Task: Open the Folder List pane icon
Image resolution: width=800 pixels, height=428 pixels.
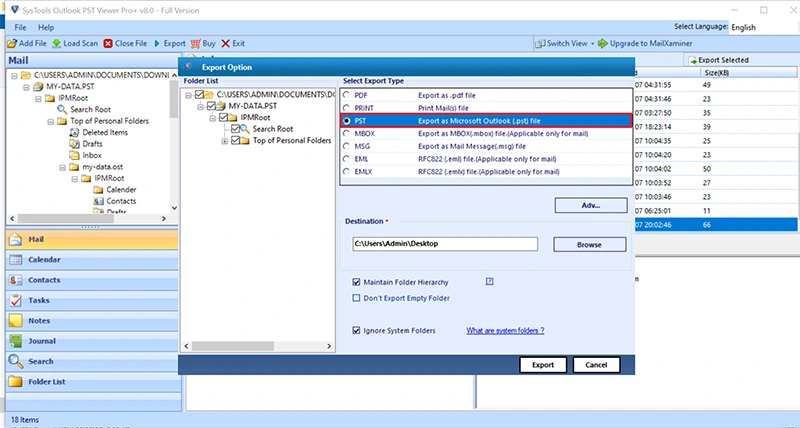Action: pyautogui.click(x=15, y=382)
